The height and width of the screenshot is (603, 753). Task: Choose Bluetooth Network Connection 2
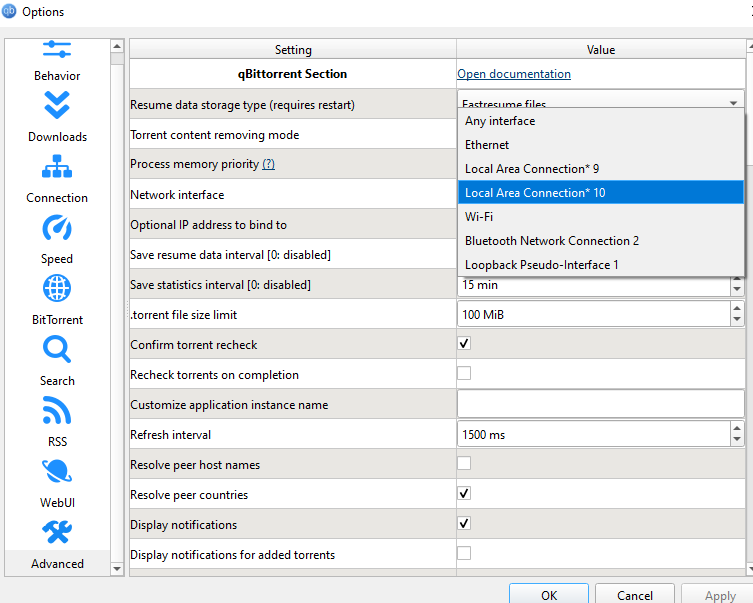point(601,241)
